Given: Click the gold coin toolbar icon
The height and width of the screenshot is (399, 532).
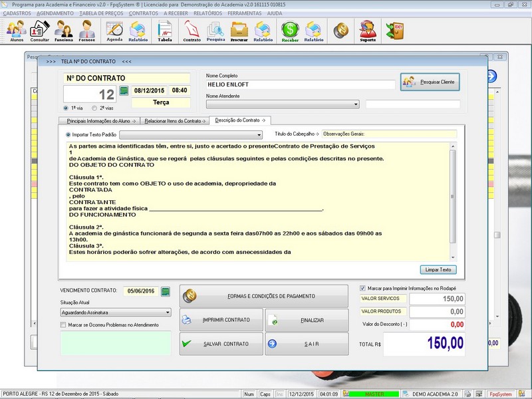Looking at the screenshot, I should (x=341, y=31).
